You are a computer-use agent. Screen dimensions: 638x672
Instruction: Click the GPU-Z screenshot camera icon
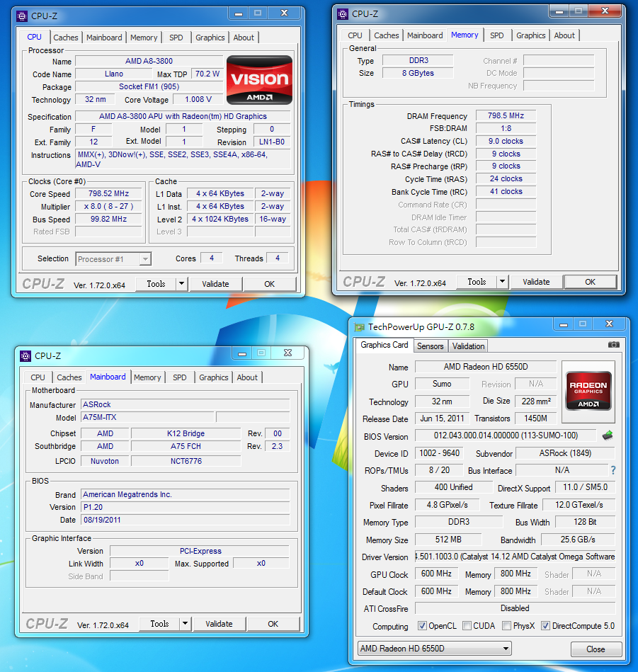point(614,345)
